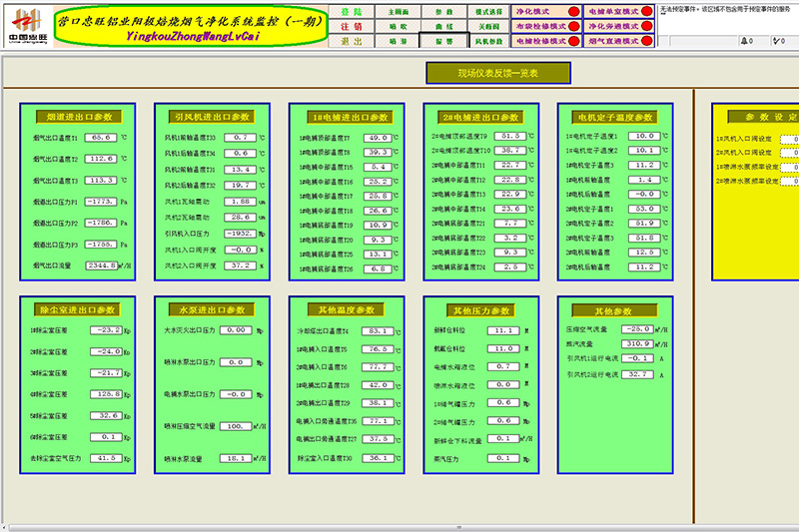799x532 pixels.
Task: Click the red indicator next to 烟气直通模式
Action: tap(646, 41)
